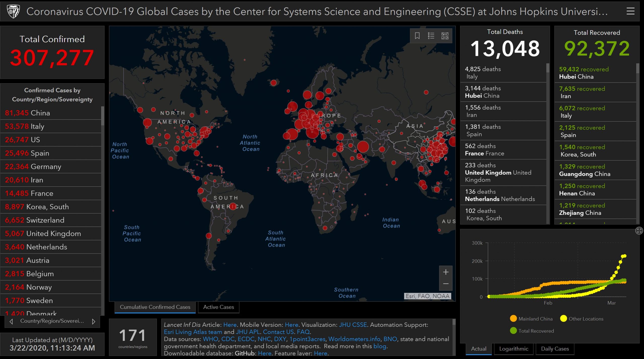Open the Worldometers.info data source link
Screen dimensions: 644x359
coord(354,339)
